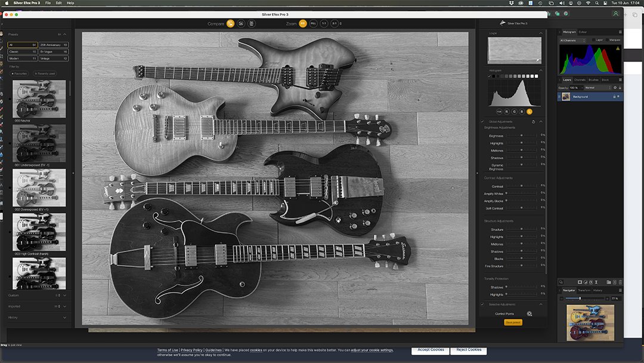This screenshot has width=644, height=363.
Task: Open the Normal blend mode dropdown
Action: click(x=597, y=88)
